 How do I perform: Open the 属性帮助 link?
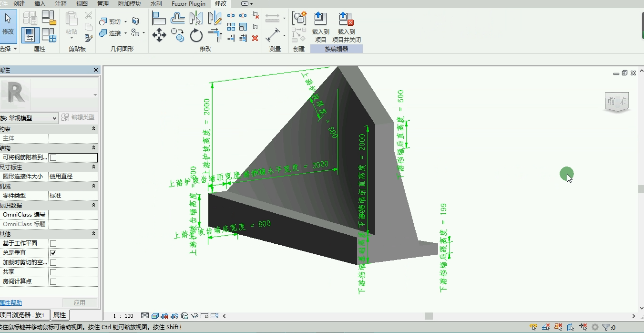tap(11, 303)
